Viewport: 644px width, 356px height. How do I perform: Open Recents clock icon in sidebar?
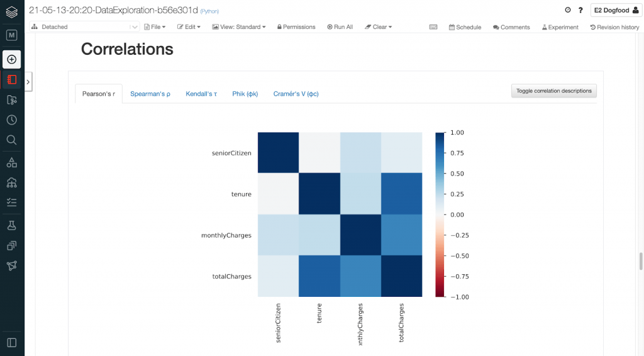click(x=11, y=120)
